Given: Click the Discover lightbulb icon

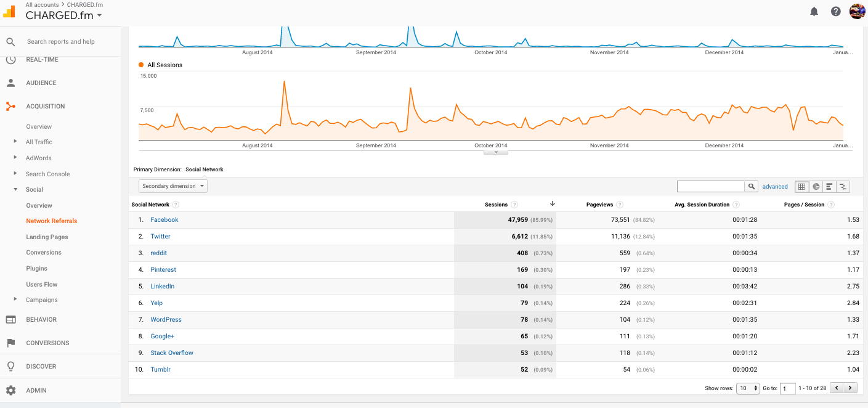Looking at the screenshot, I should [10, 366].
